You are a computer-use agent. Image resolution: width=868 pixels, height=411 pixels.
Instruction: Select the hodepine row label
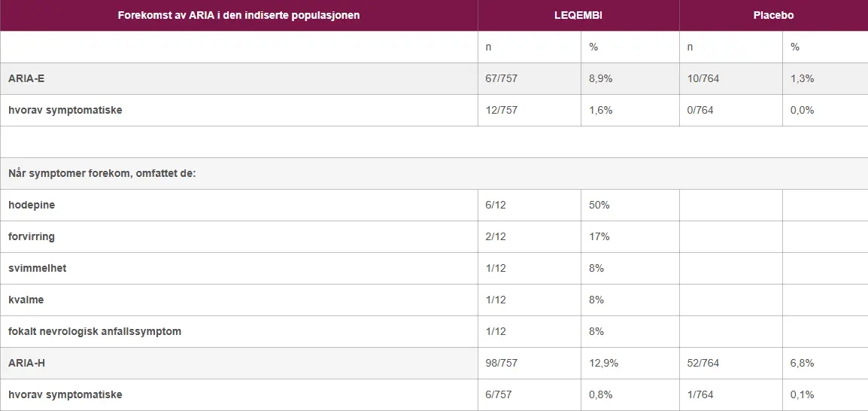coord(32,205)
